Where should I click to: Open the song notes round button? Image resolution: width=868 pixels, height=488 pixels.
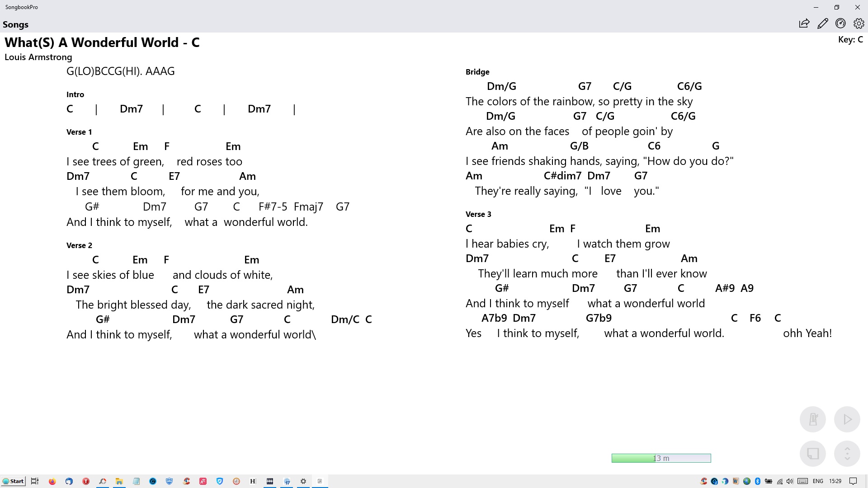(x=813, y=454)
